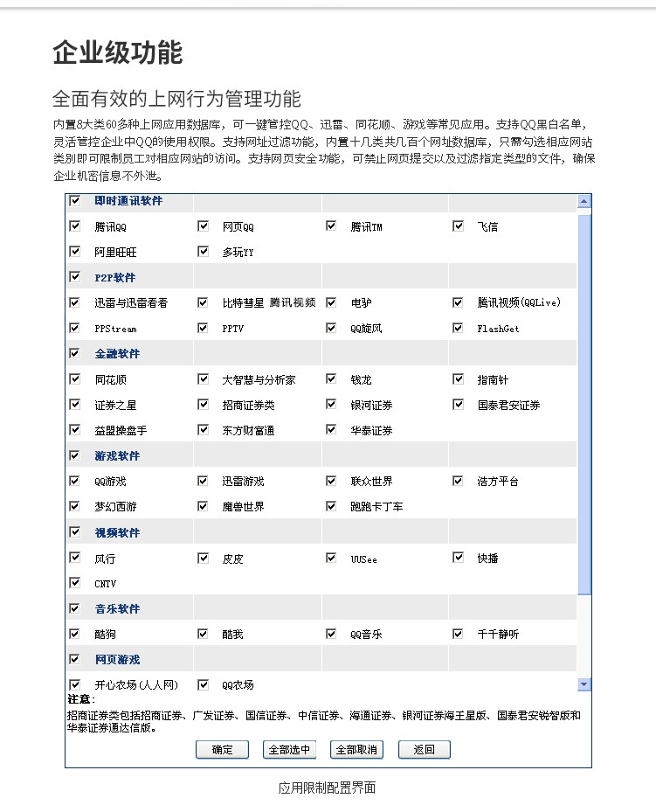Uncheck the 视频软件 category checkbox

pos(75,531)
